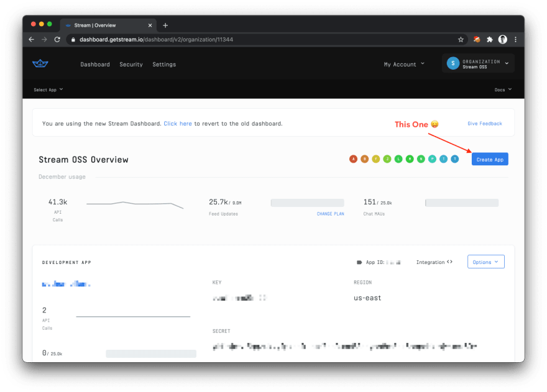Reload the page with the refresh icon
The width and height of the screenshot is (547, 392).
tap(57, 39)
